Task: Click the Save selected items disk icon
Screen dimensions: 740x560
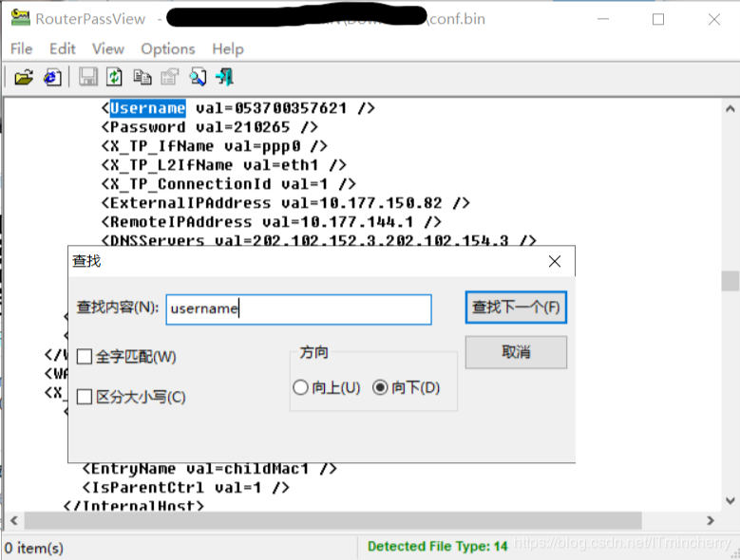Action: coord(87,77)
